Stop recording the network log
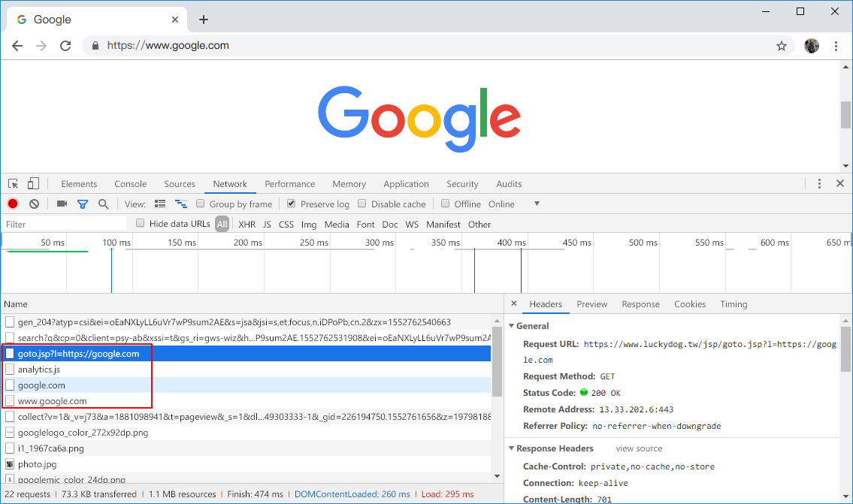Screen dimensions: 853x504 tap(13, 204)
